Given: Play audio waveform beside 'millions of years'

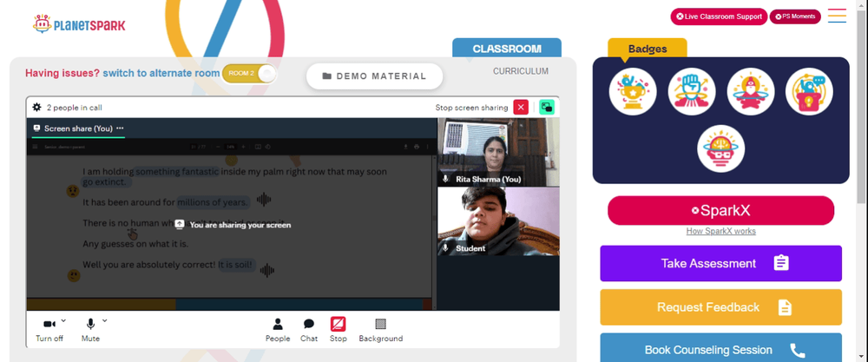Looking at the screenshot, I should click(264, 200).
